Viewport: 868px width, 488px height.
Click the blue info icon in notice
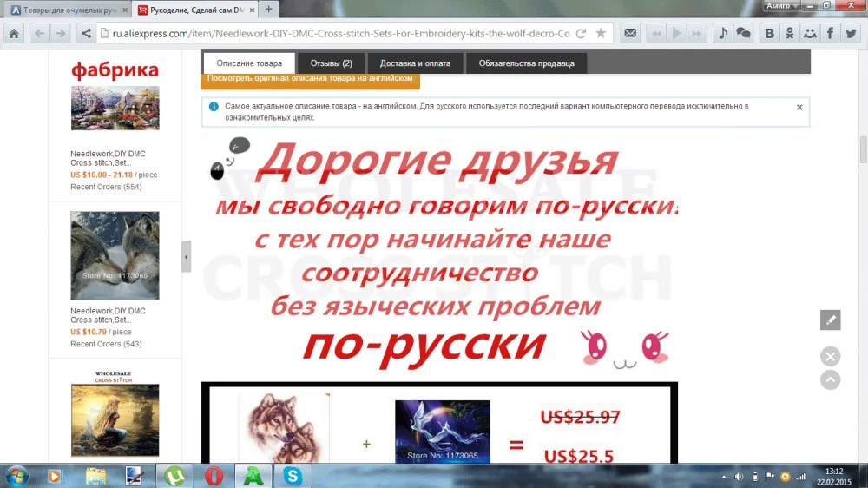214,106
